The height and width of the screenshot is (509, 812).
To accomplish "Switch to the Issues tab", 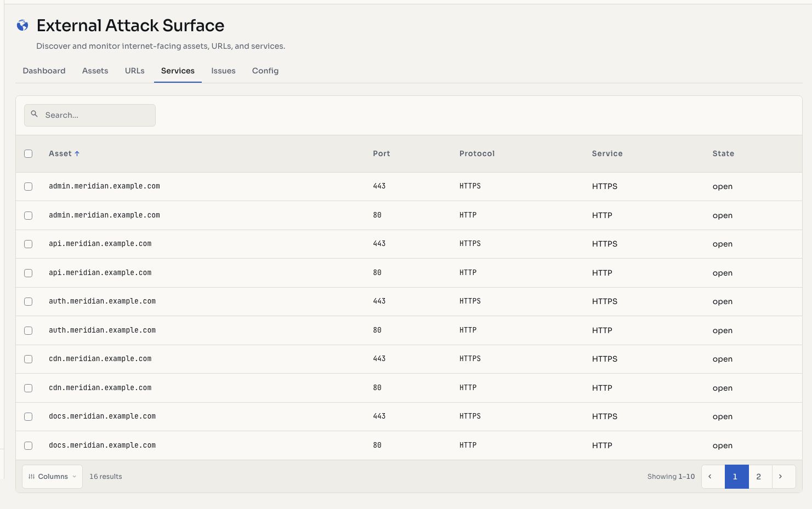I will click(223, 71).
